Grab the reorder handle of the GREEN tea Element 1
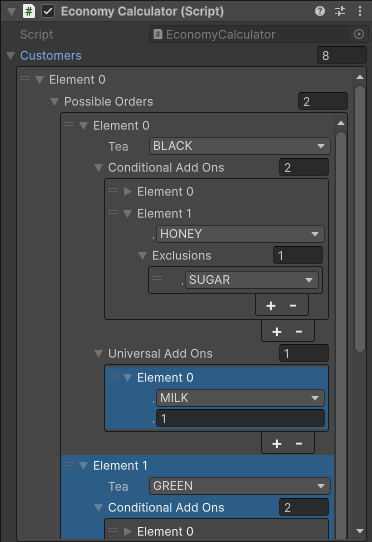The image size is (372, 542). 69,464
